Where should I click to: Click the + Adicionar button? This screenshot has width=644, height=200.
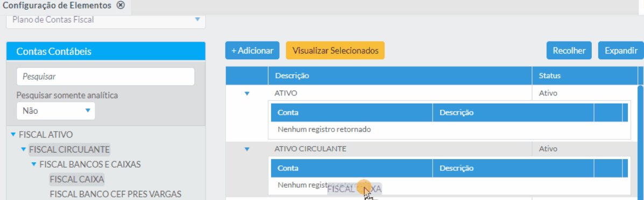pyautogui.click(x=252, y=51)
